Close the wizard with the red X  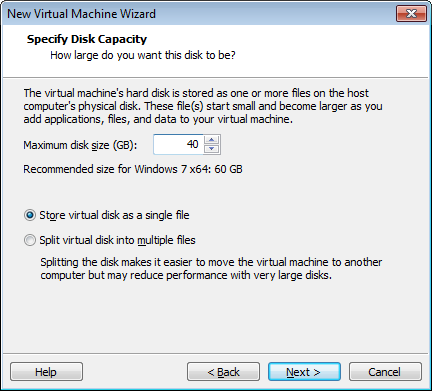click(411, 14)
